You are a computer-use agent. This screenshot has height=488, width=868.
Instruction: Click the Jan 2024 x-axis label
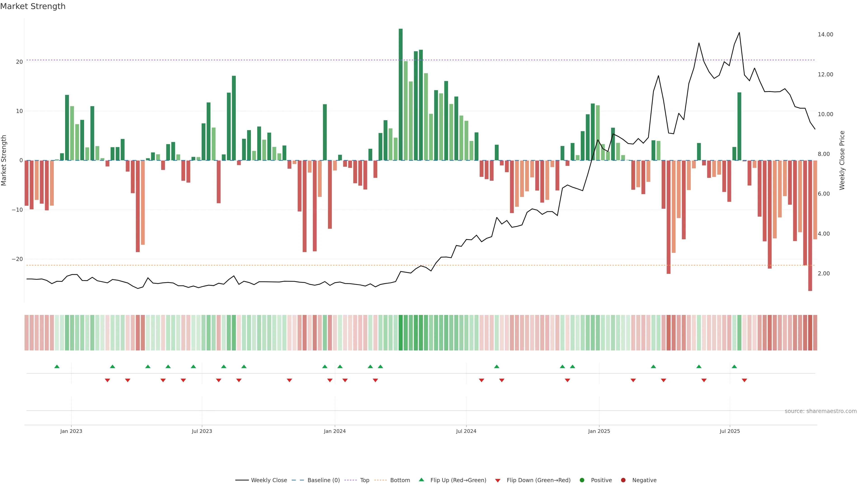pos(335,431)
